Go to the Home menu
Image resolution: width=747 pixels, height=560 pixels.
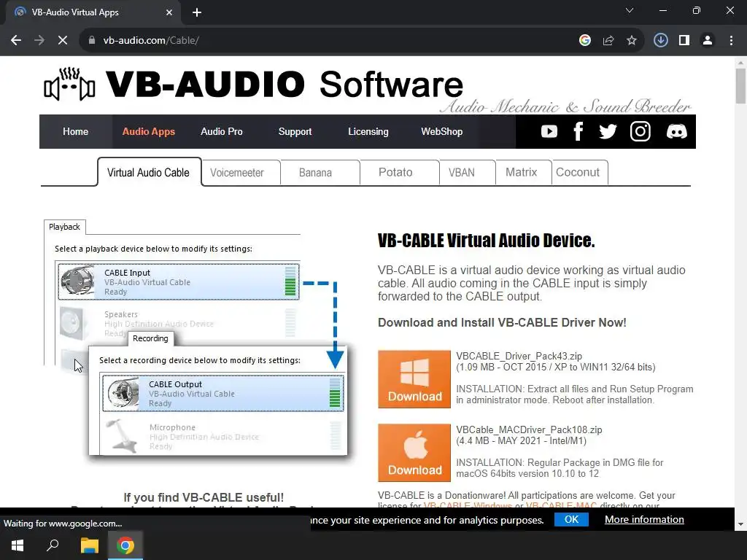coord(75,131)
